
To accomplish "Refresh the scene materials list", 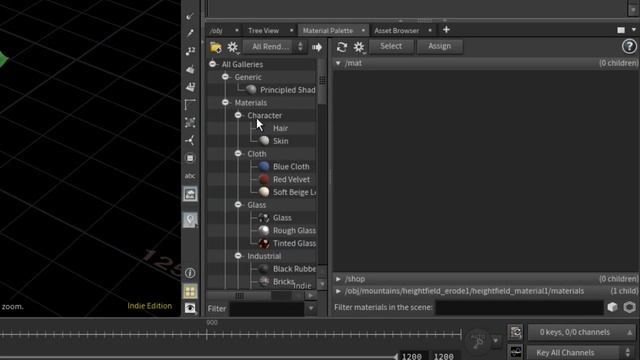I will point(342,47).
